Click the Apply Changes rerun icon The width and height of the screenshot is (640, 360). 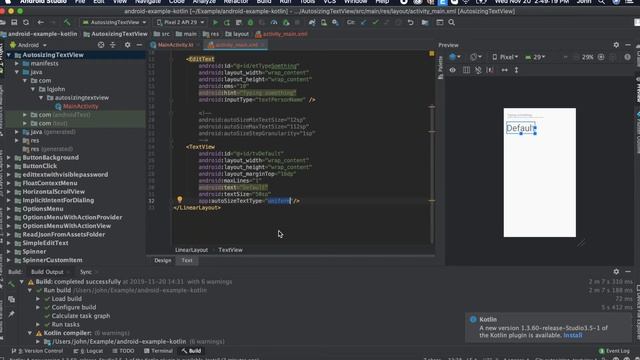pos(227,22)
